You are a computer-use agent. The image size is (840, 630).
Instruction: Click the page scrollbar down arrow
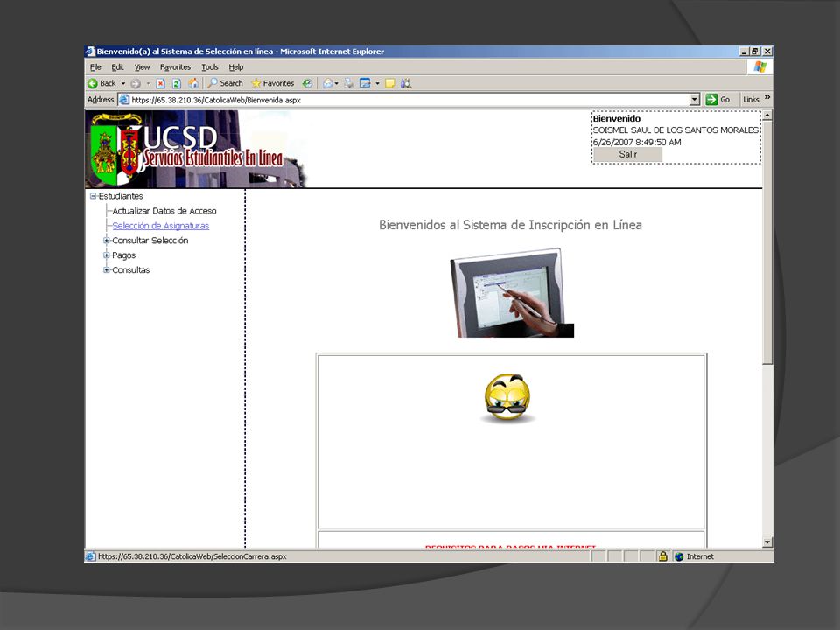click(x=767, y=542)
